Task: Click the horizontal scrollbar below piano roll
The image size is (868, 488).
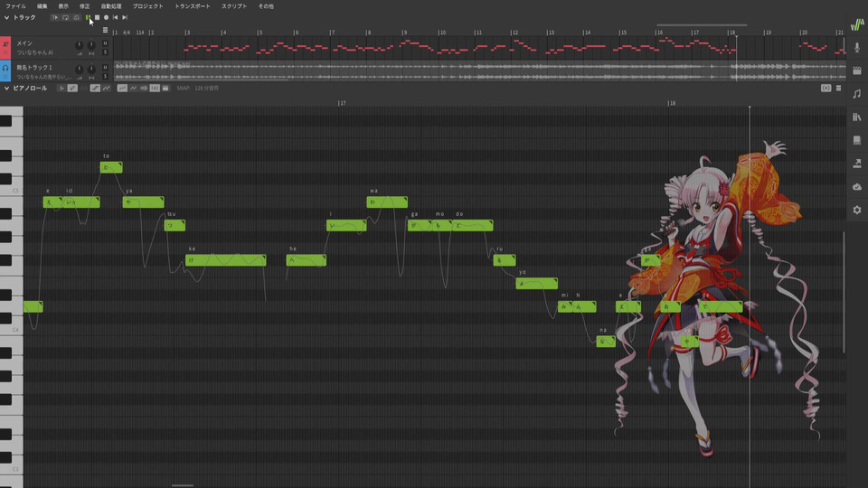Action: [182, 486]
